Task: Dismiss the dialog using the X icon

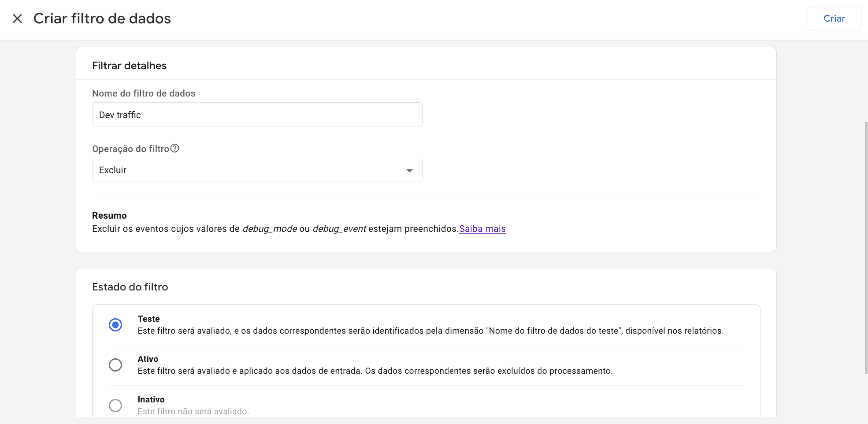Action: click(x=17, y=19)
